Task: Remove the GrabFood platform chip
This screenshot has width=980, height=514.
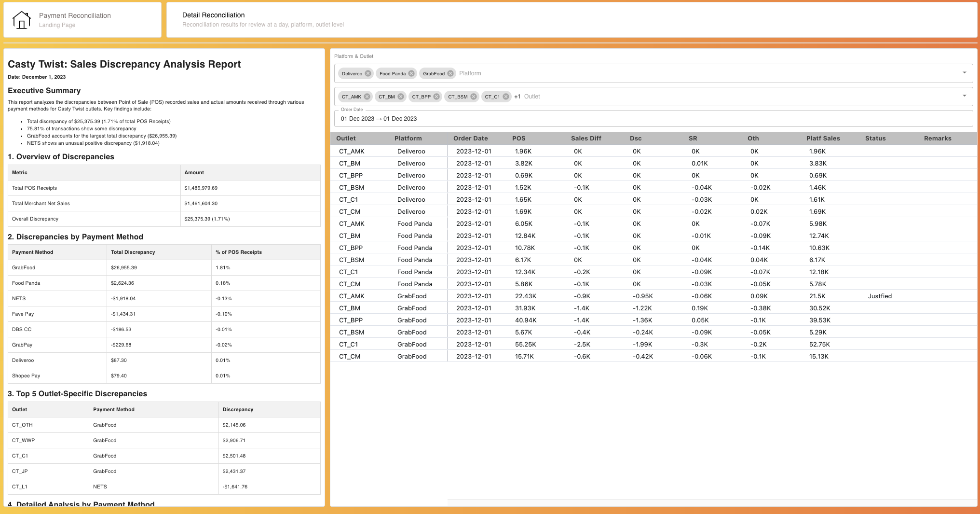Action: 450,73
